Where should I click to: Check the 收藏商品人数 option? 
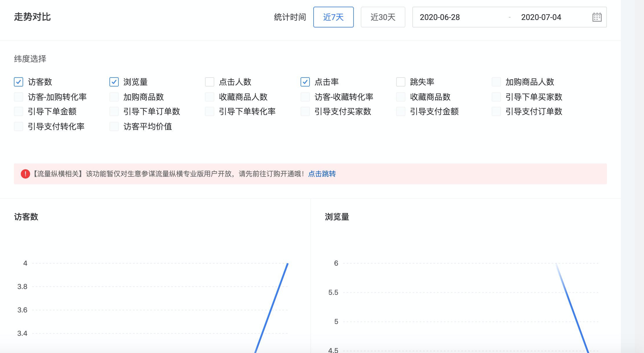(x=210, y=97)
